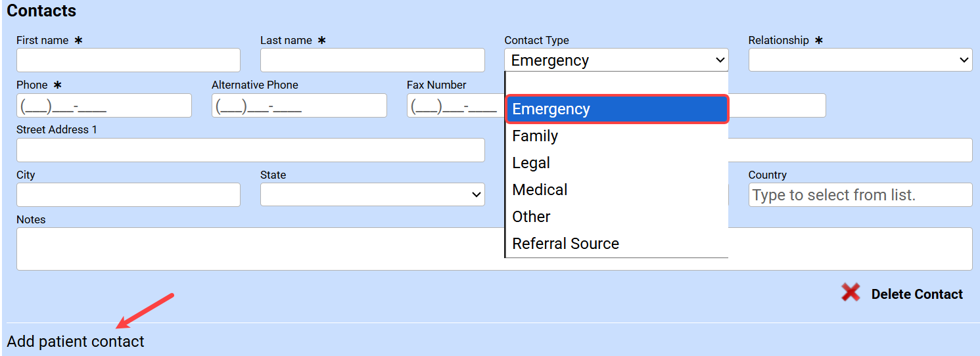
Task: Expand the Relationship dropdown
Action: click(x=860, y=60)
